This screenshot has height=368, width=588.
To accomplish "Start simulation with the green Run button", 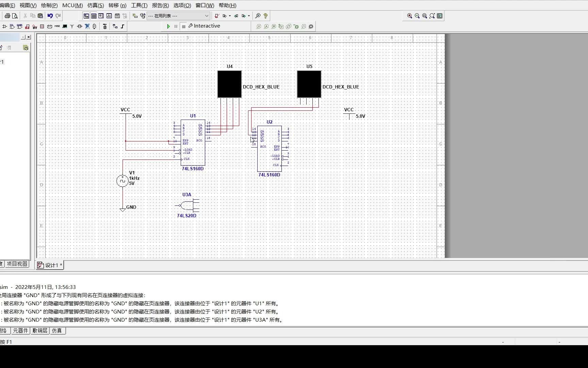I will point(168,26).
